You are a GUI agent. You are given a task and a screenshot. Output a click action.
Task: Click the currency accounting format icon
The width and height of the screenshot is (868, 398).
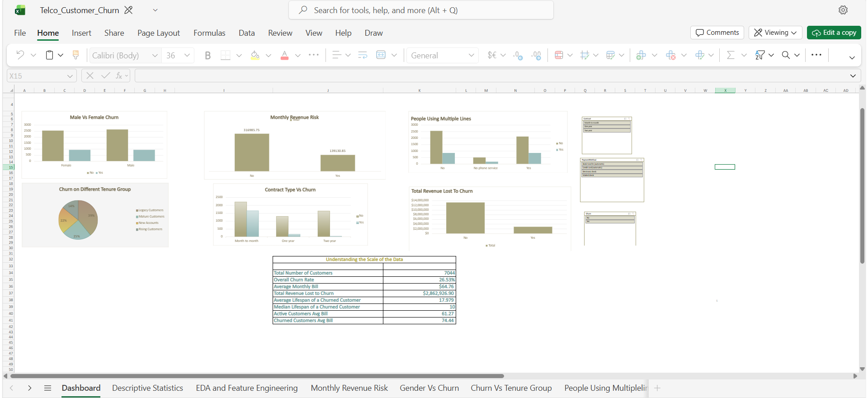tap(492, 55)
